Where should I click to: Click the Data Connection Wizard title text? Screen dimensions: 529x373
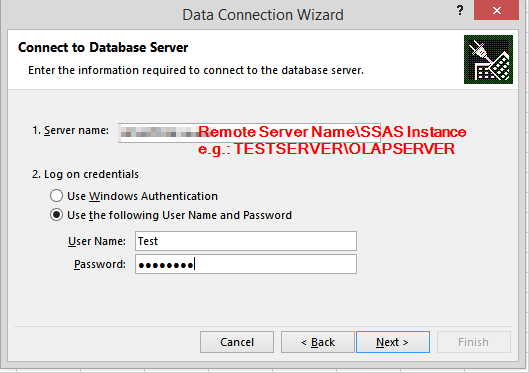coord(263,15)
